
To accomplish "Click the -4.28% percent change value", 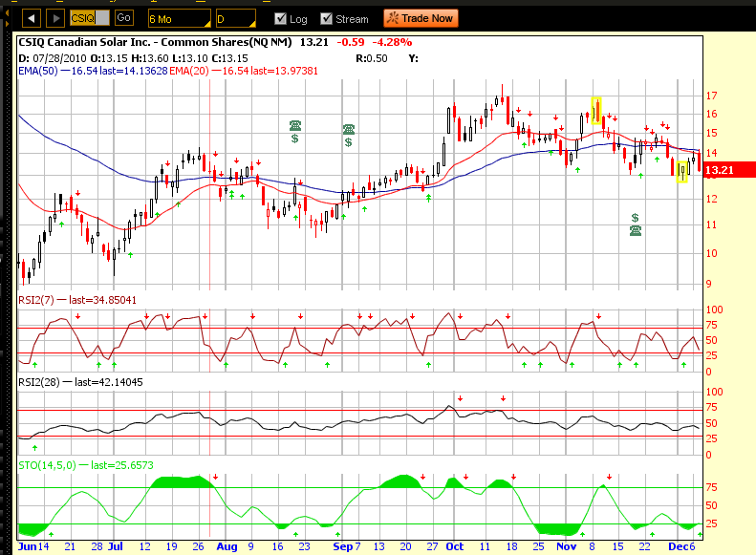I will click(392, 42).
